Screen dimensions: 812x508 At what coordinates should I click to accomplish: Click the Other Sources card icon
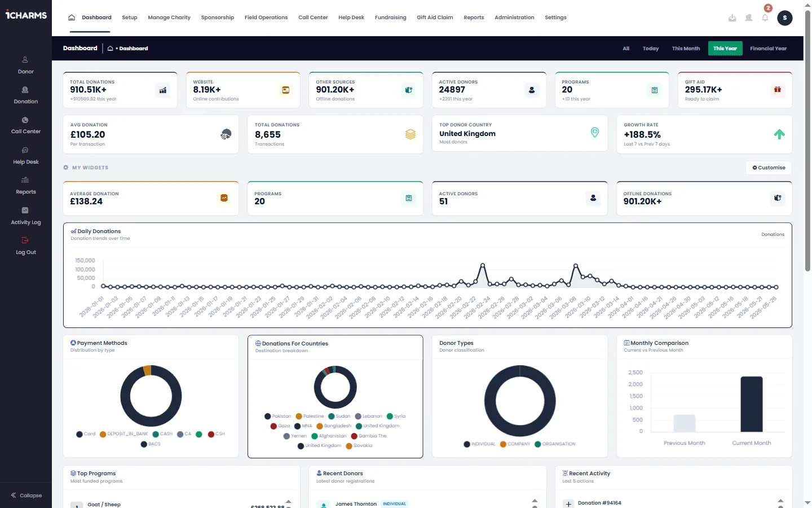click(x=409, y=90)
